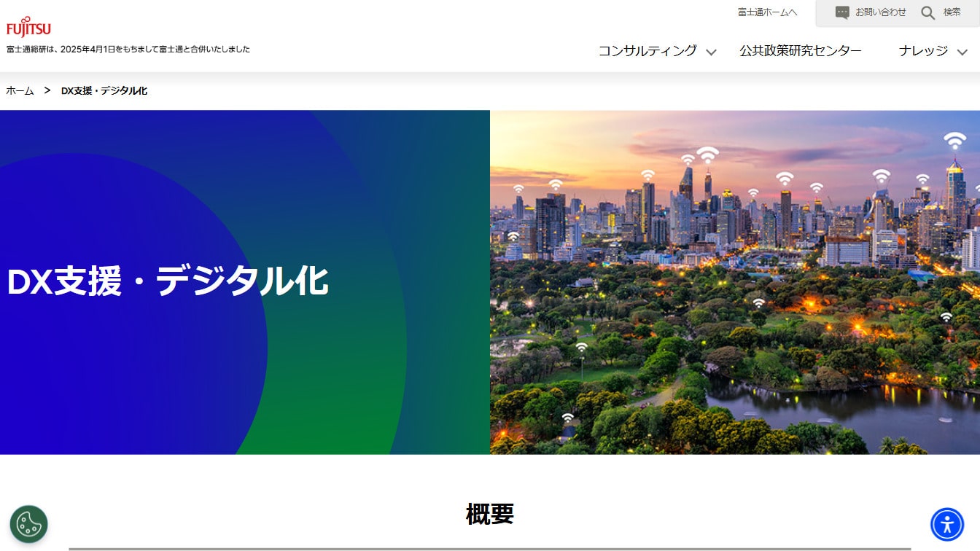The image size is (980, 551).
Task: Click the お問い合わせ text link
Action: 880,12
